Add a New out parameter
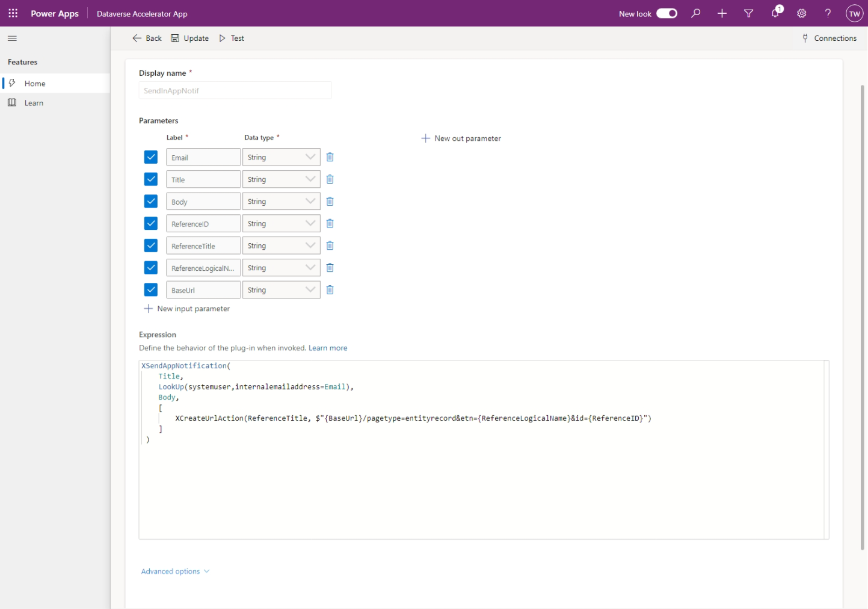Viewport: 868px width, 609px height. [x=461, y=138]
